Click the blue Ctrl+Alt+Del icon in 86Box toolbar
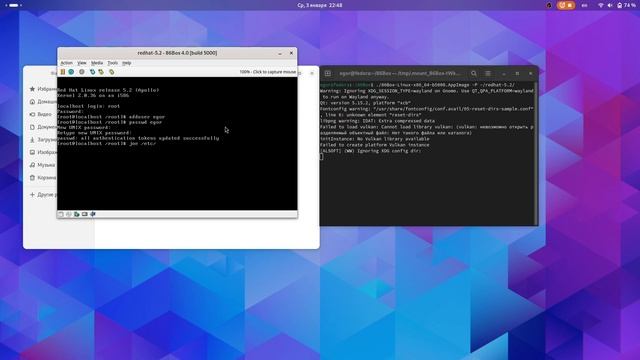This screenshot has height=360, width=640. tap(92, 72)
